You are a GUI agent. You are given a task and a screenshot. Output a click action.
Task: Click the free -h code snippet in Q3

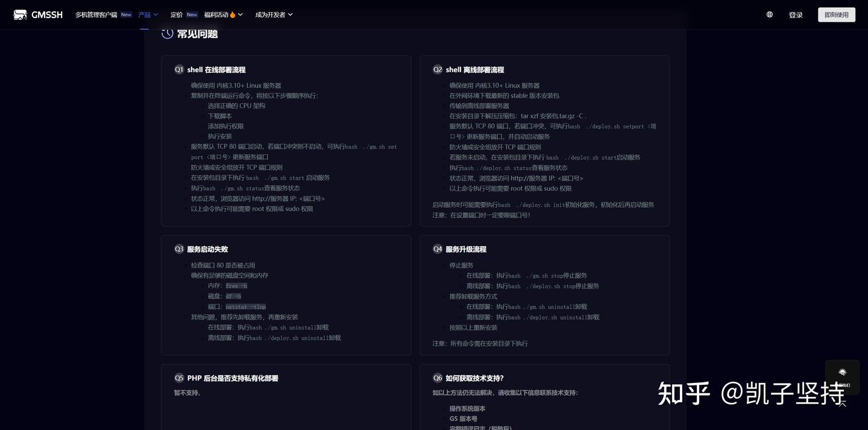236,285
